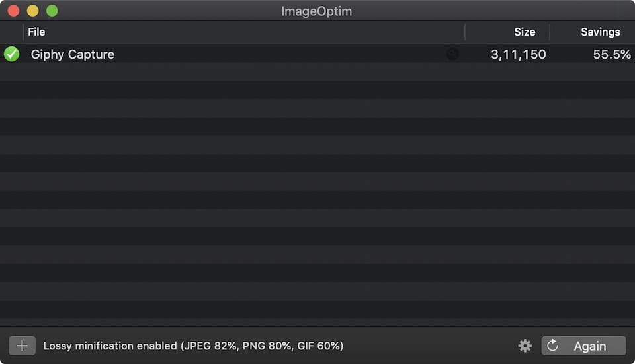Screen dimensions: 635x364
Task: Zoom the window with the green button
Action: pyautogui.click(x=52, y=11)
